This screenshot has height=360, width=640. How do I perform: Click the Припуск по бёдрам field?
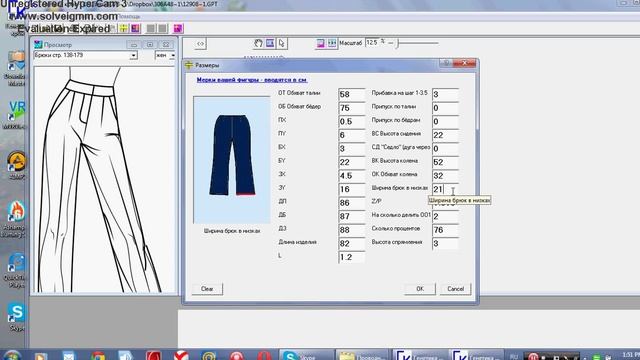click(x=445, y=121)
